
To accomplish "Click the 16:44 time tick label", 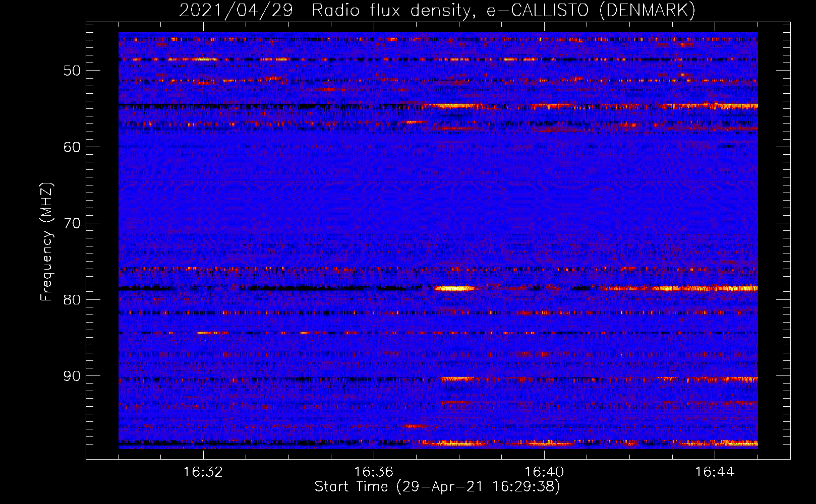I will coord(715,472).
